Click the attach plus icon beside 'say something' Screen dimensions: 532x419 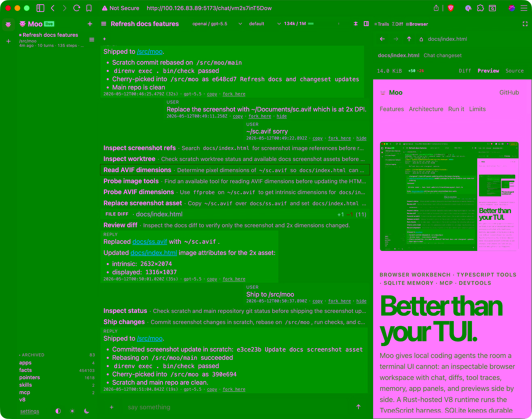112,407
